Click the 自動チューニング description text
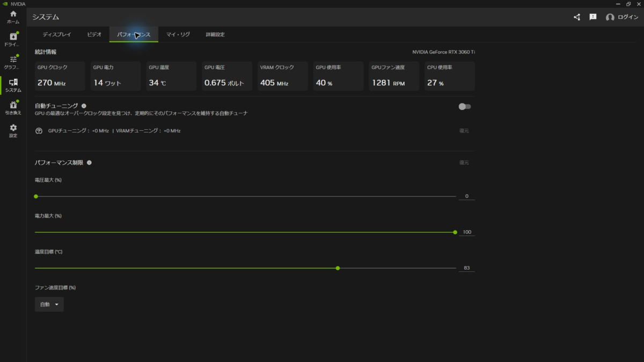This screenshot has width=644, height=362. (141, 114)
